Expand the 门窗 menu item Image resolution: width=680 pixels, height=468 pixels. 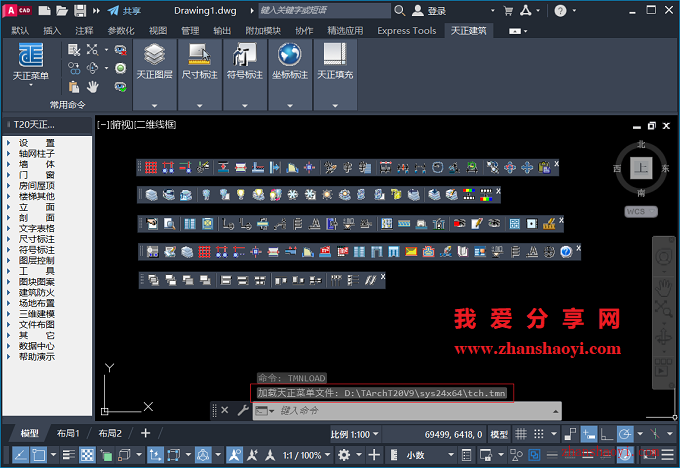pos(37,175)
